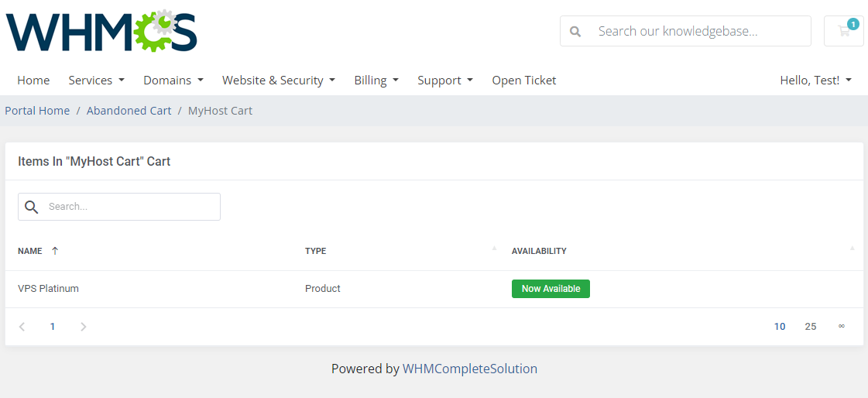Image resolution: width=868 pixels, height=398 pixels.
Task: Select page 1 in pagination
Action: click(53, 327)
